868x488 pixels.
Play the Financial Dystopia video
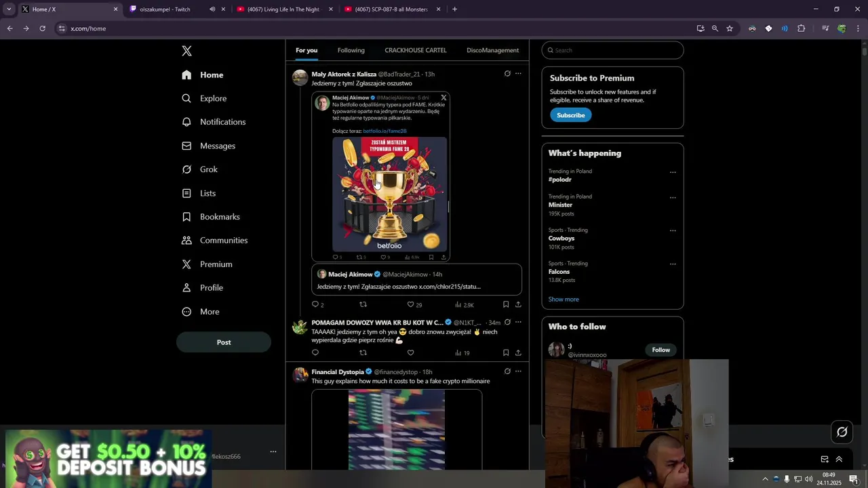coord(397,430)
